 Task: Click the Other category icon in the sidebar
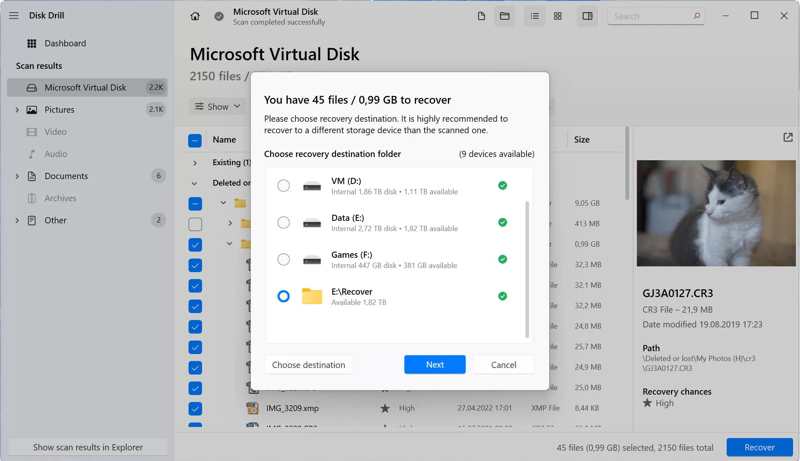click(32, 220)
